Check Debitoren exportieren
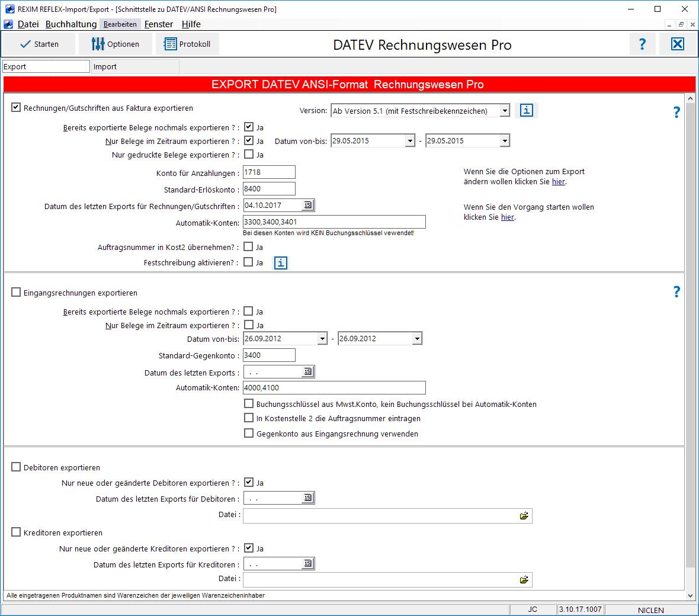Image resolution: width=699 pixels, height=616 pixels. [x=16, y=467]
